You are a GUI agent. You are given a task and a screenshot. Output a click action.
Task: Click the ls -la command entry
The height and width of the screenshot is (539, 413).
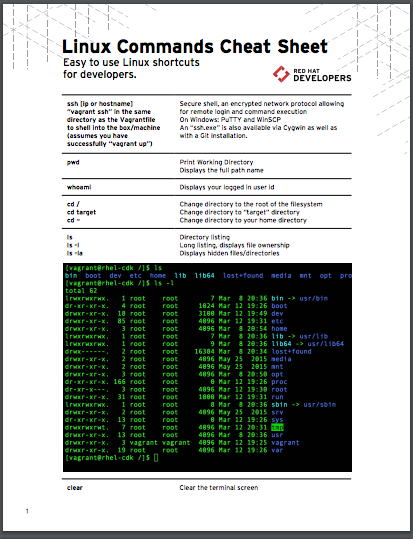click(x=75, y=253)
